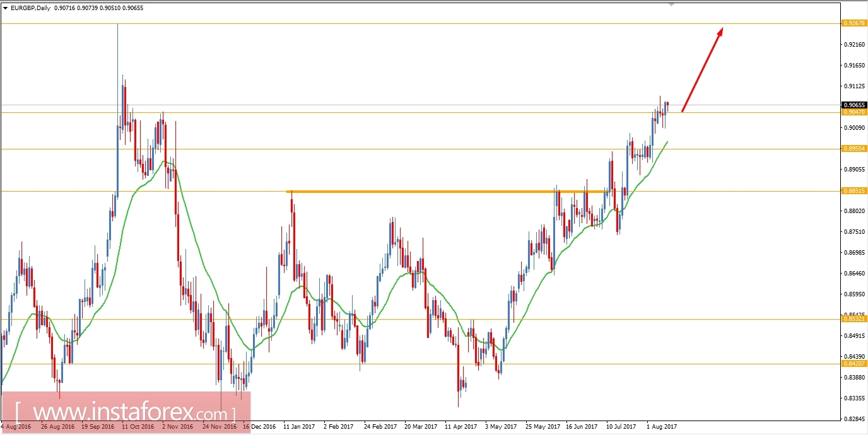This screenshot has width=868, height=435.
Task: Select the orange horizontal resistance line
Action: pyautogui.click(x=442, y=192)
